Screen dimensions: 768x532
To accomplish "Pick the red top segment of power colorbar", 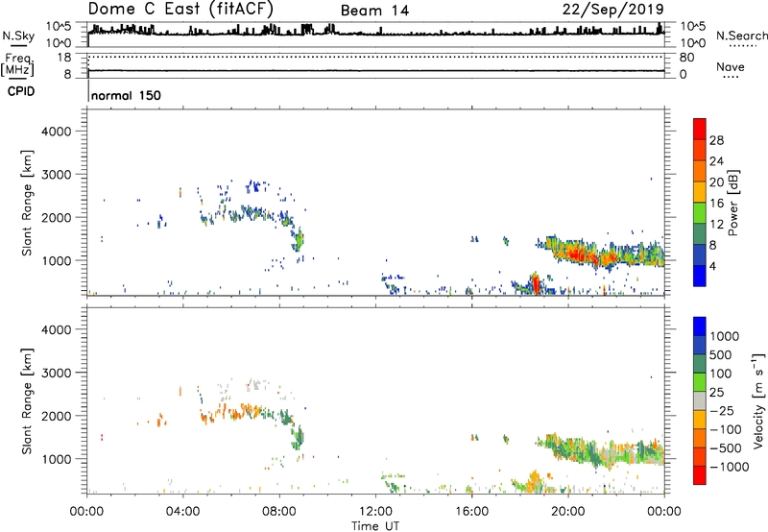I will [x=700, y=129].
